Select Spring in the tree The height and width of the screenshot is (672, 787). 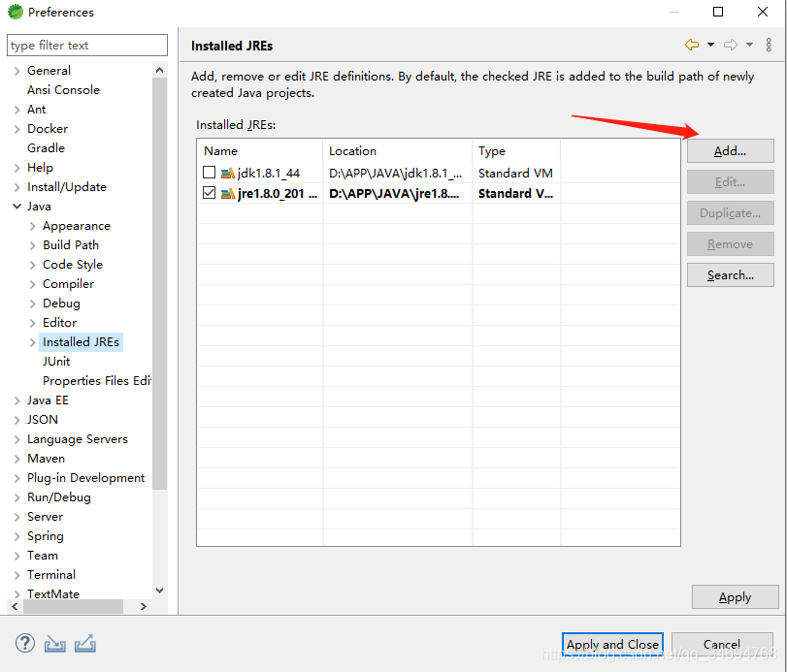[46, 536]
